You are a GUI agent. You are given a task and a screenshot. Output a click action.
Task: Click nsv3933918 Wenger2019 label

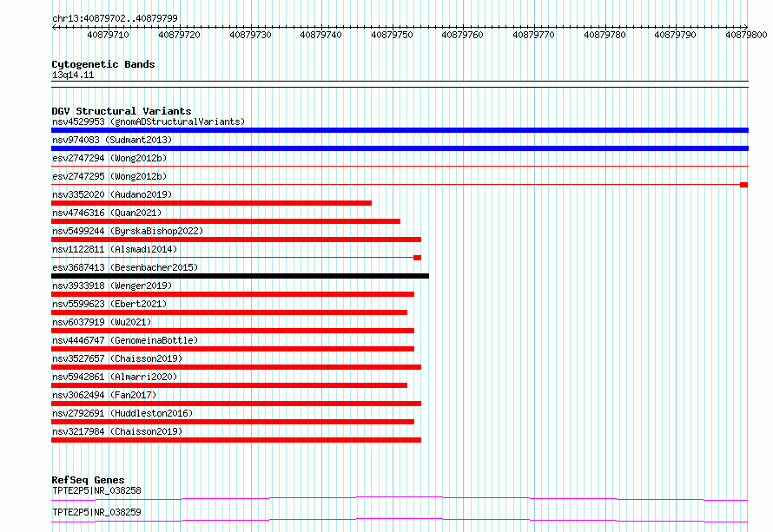pyautogui.click(x=112, y=286)
